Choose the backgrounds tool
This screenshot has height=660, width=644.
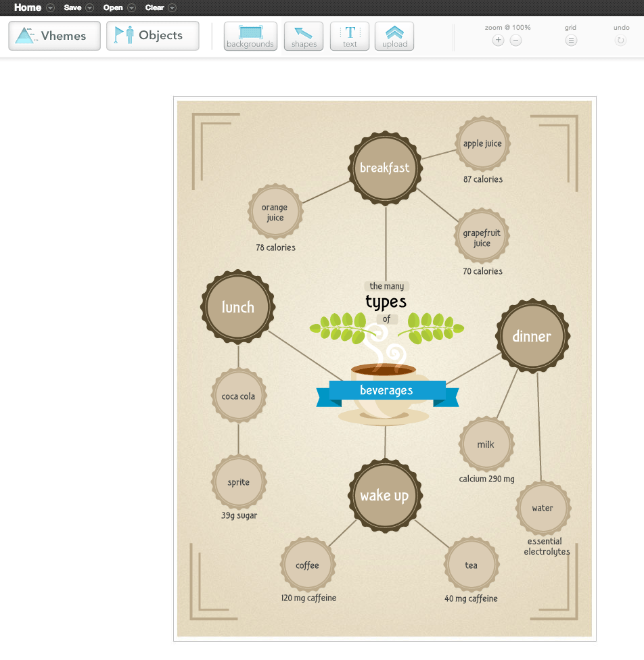tap(250, 37)
